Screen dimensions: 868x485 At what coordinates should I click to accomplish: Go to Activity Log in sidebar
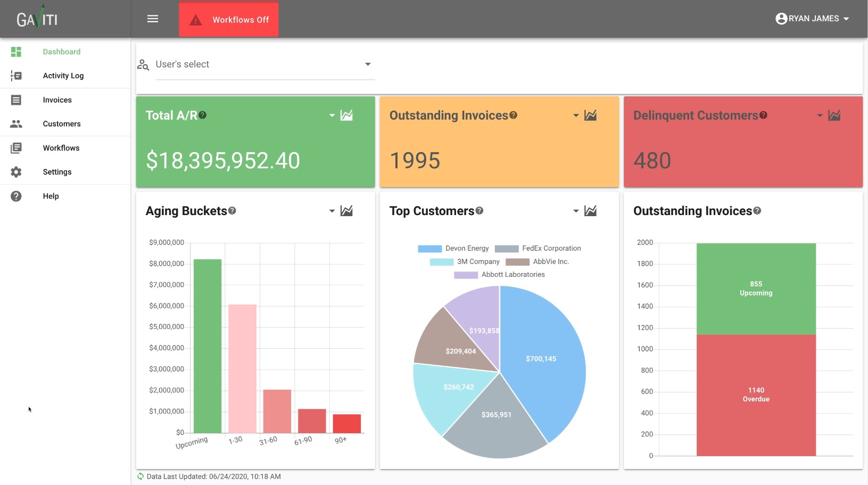coord(63,76)
